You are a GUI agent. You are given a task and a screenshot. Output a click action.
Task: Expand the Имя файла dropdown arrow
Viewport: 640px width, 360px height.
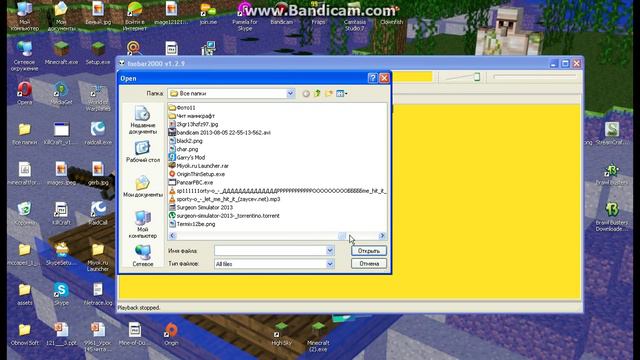(x=330, y=251)
